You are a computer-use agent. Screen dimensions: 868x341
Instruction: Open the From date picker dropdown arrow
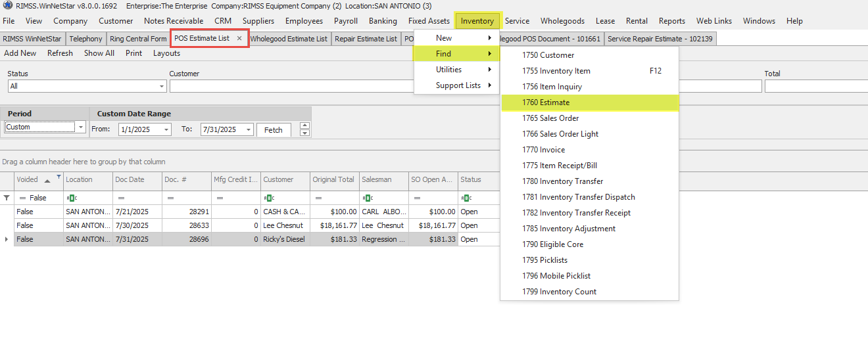point(166,129)
